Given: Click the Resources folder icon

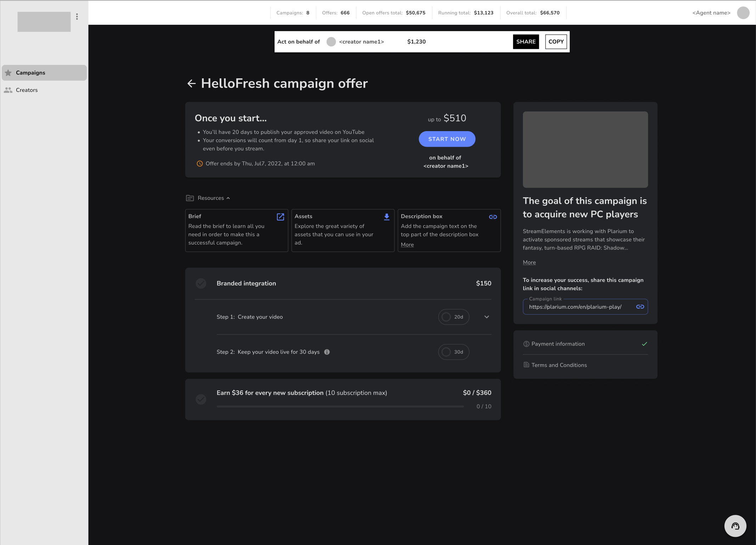Looking at the screenshot, I should (x=190, y=198).
